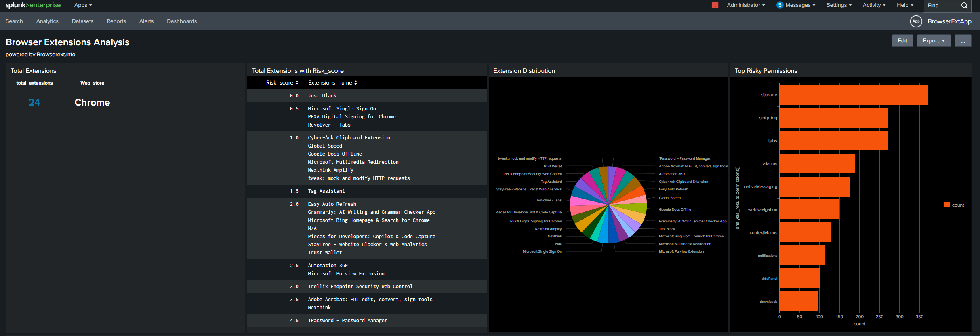Click 1Password – Password Manager table row
Screen dimensions: 980x336
[x=367, y=321]
